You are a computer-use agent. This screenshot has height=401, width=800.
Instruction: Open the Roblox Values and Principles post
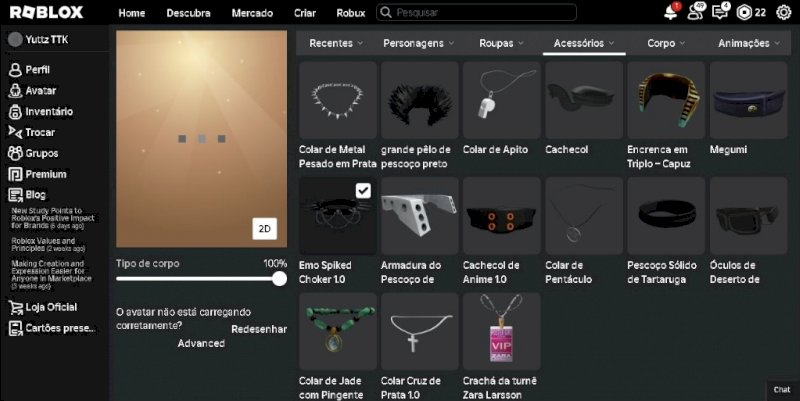tap(48, 244)
